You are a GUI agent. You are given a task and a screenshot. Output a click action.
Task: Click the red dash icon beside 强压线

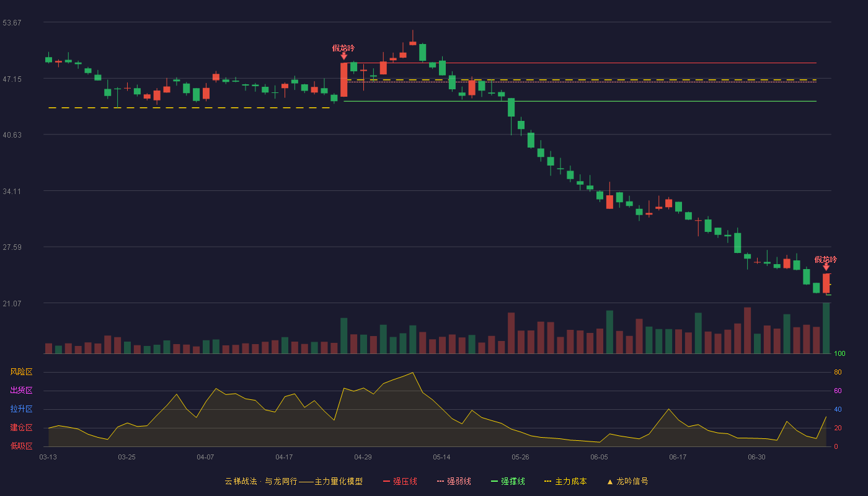pos(386,481)
